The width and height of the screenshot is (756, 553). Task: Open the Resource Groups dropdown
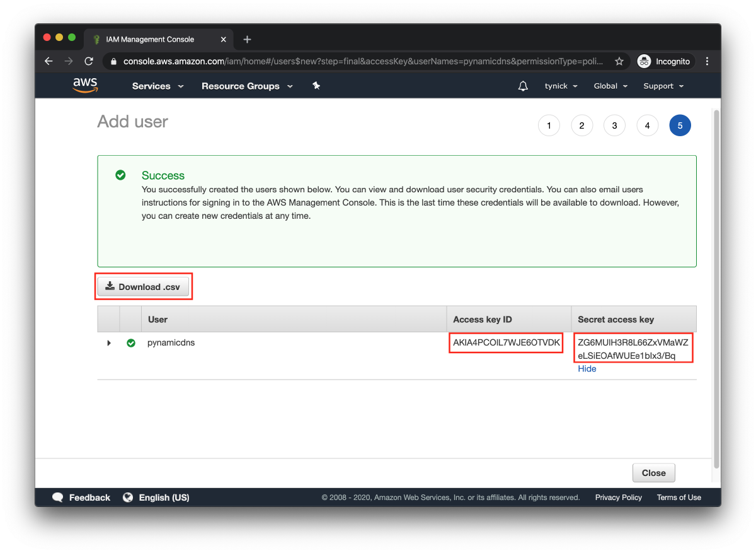247,86
